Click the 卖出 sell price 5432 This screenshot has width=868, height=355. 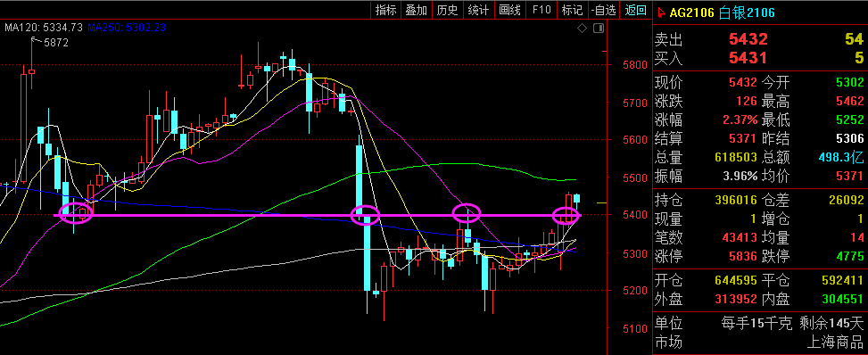pyautogui.click(x=748, y=38)
